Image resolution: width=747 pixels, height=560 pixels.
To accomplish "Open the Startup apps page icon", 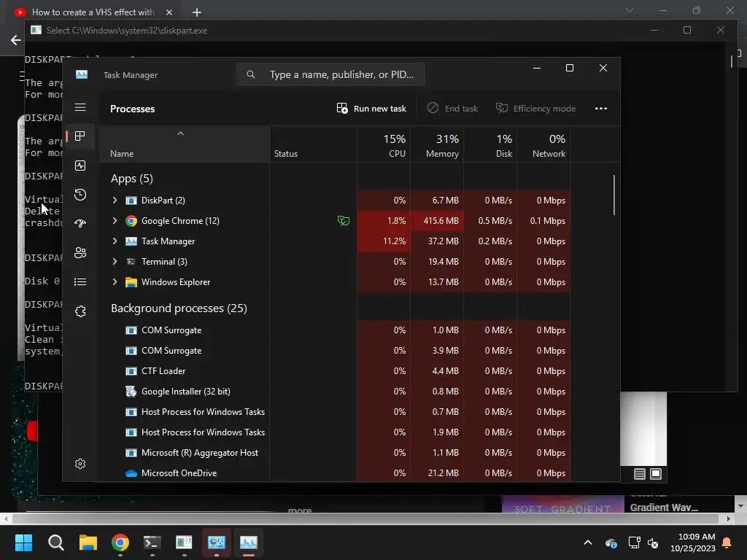I will (x=80, y=223).
